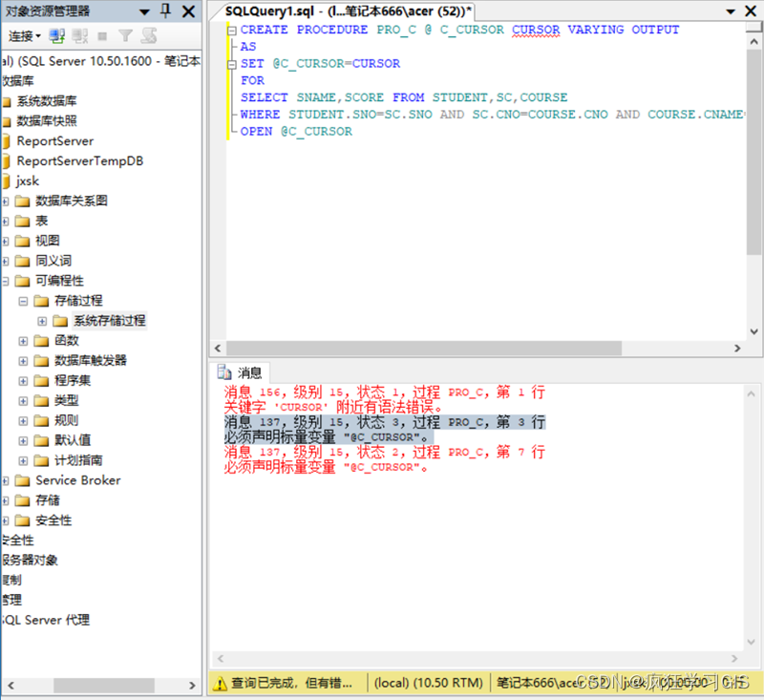Select the jxsk database
The width and height of the screenshot is (764, 700).
tap(28, 180)
